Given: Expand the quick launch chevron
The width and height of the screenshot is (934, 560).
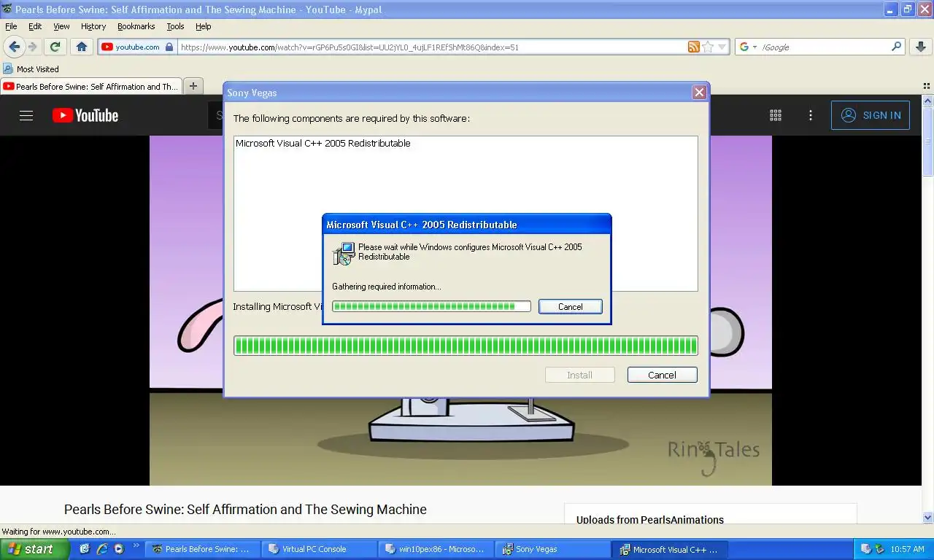Looking at the screenshot, I should pyautogui.click(x=136, y=545).
